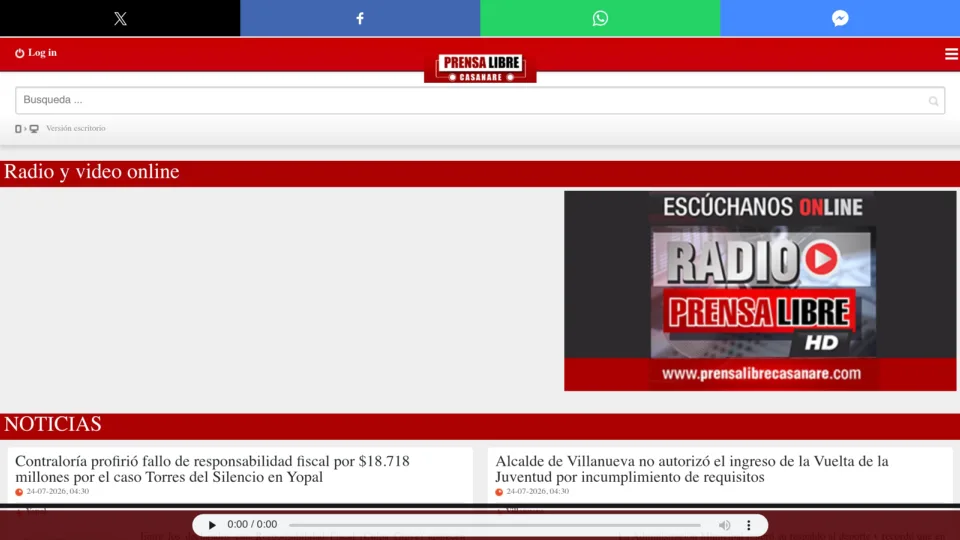This screenshot has height=540, width=960.
Task: Seek on the audio progress bar
Action: pos(495,525)
